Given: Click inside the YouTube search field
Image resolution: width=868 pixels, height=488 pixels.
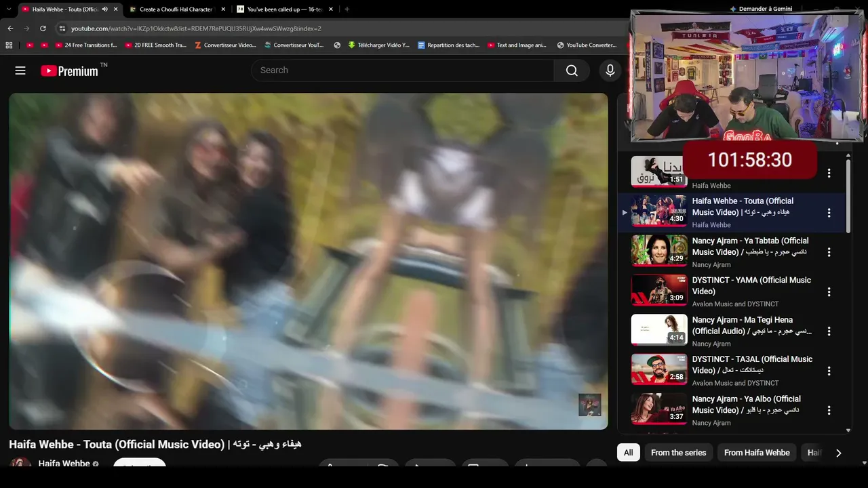Looking at the screenshot, I should point(403,70).
